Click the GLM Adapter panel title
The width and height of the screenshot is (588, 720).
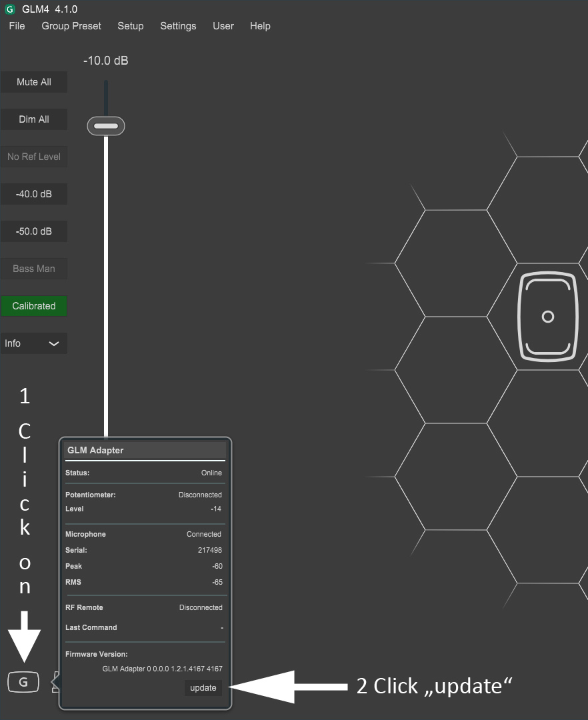point(95,451)
